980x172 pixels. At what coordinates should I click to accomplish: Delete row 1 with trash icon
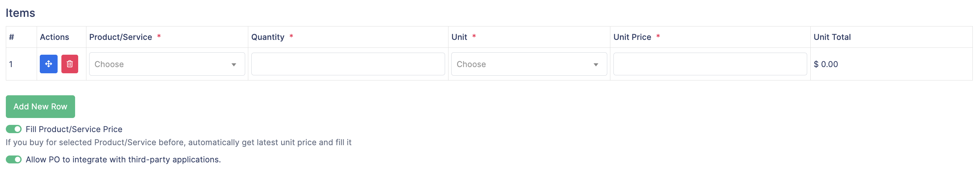click(x=70, y=64)
